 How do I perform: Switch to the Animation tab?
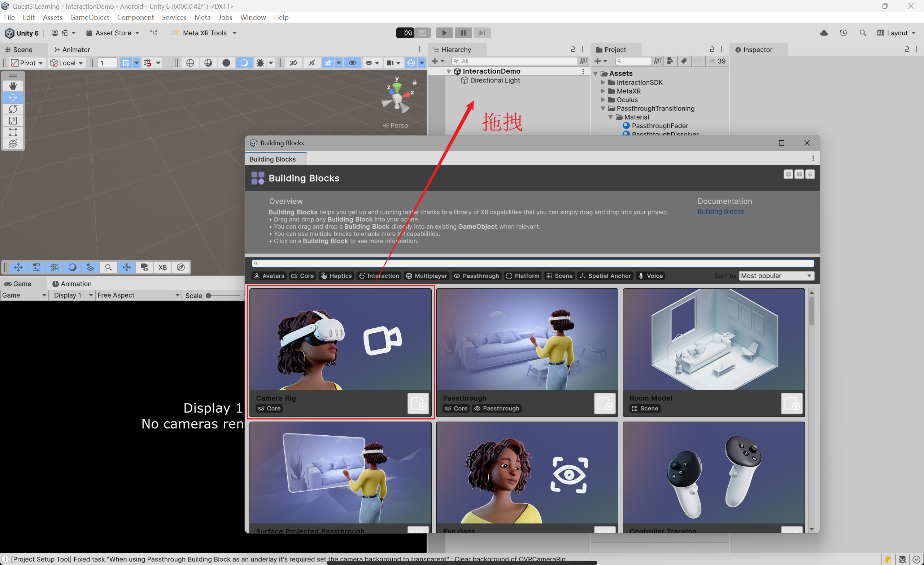[72, 284]
